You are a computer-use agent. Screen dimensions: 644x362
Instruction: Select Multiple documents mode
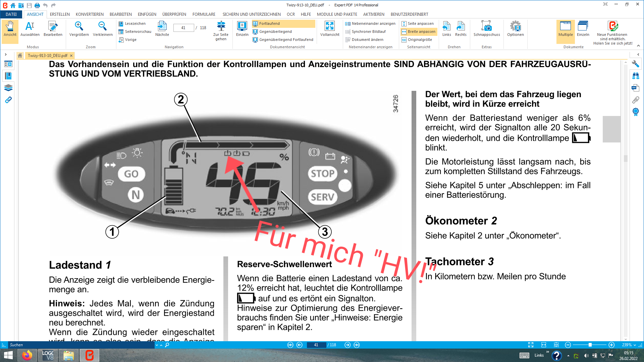tap(565, 28)
